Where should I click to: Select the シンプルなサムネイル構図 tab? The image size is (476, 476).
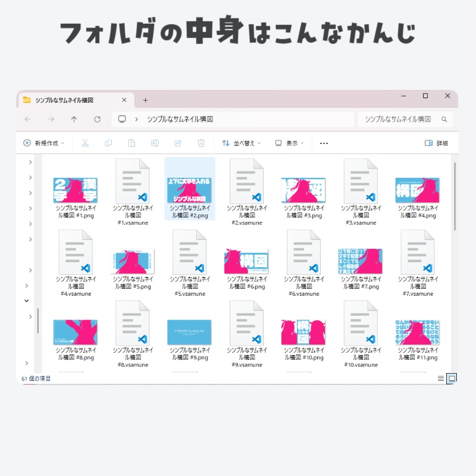click(71, 99)
